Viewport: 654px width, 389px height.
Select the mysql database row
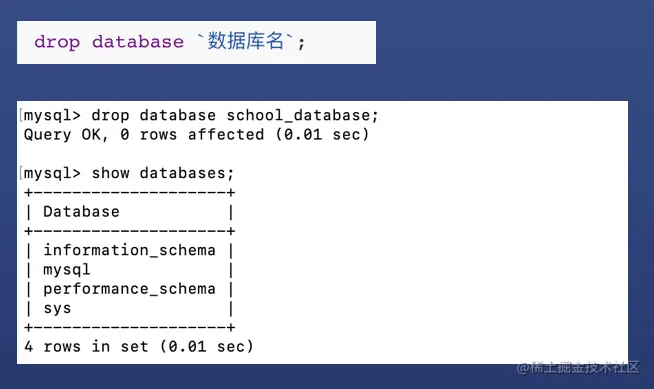tap(129, 270)
